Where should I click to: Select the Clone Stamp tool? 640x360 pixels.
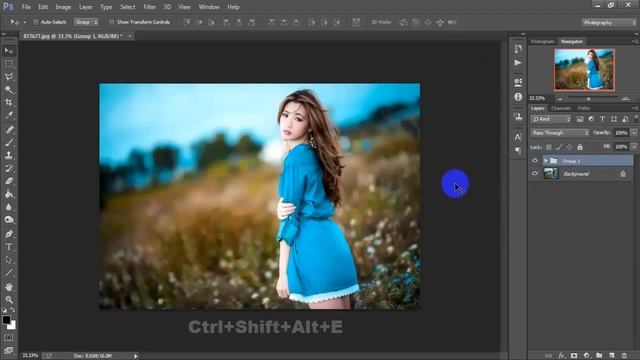[9, 155]
